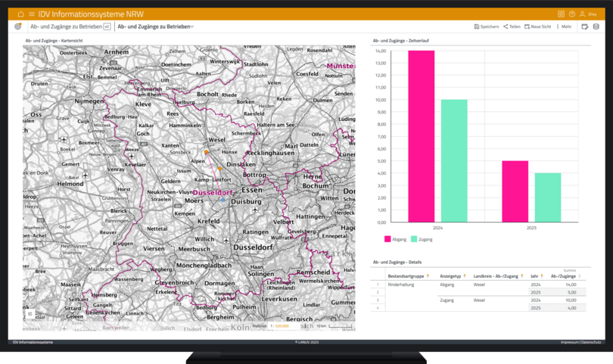This screenshot has width=613, height=364.
Task: Click the target icon left of the breadcrumb
Action: [18, 26]
